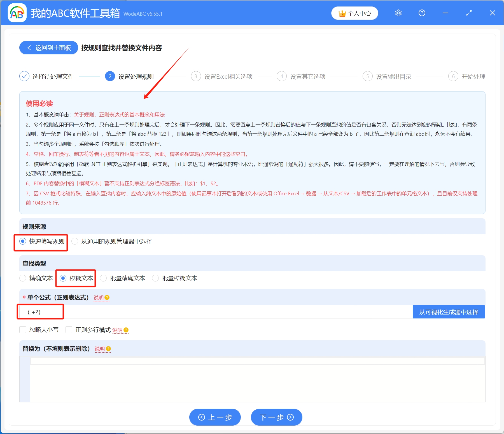The height and width of the screenshot is (434, 504).
Task: Select the 批量精确文本 option
Action: 103,278
